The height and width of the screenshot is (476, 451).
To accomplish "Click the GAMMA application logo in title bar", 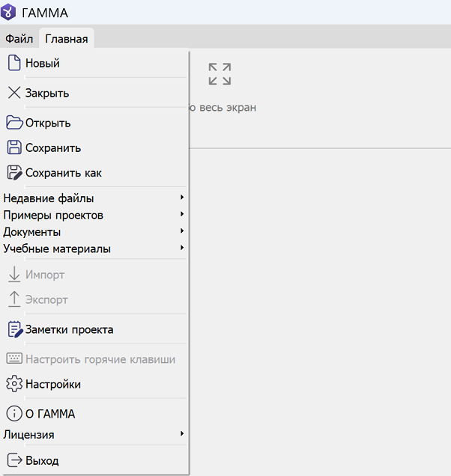I will pyautogui.click(x=11, y=12).
